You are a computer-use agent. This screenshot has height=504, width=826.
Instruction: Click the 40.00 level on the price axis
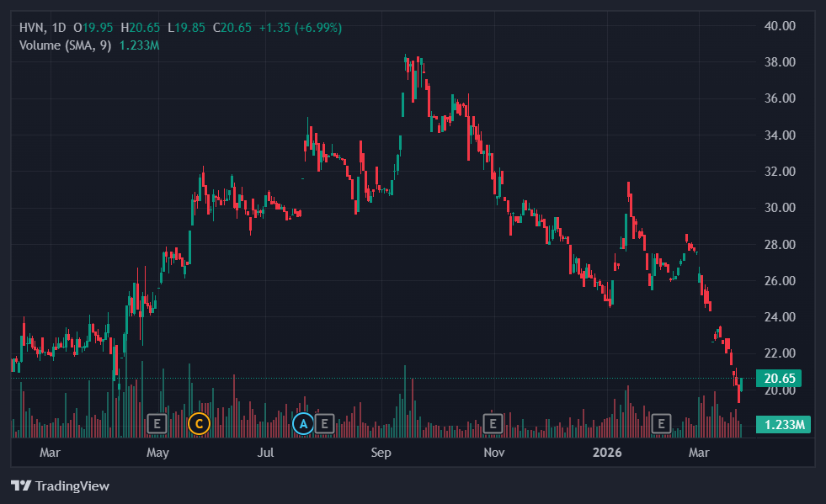[778, 25]
